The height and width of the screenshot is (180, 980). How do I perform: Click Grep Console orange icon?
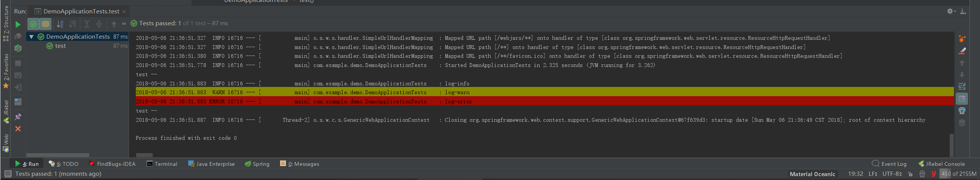(962, 39)
